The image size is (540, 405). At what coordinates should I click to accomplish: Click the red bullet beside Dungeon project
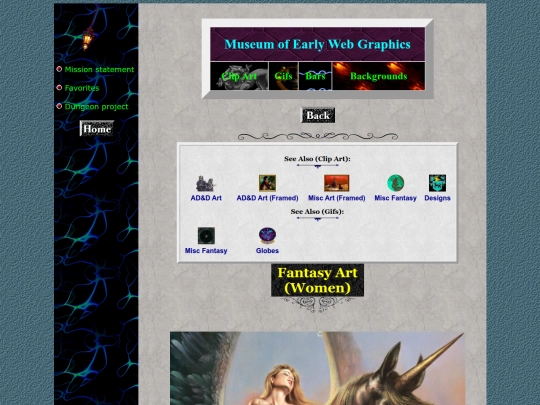[x=59, y=106]
